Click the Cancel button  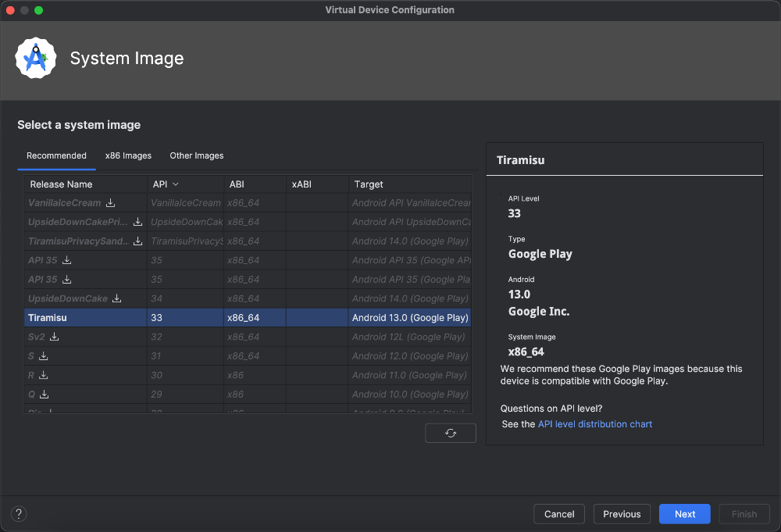(x=559, y=514)
